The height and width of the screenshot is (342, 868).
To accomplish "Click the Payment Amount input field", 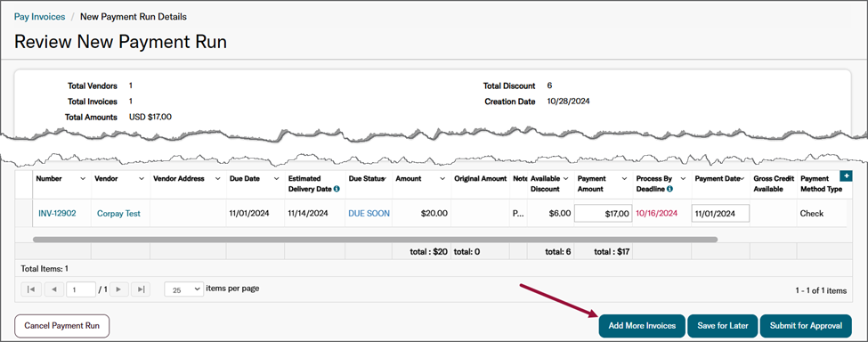I will (x=604, y=213).
